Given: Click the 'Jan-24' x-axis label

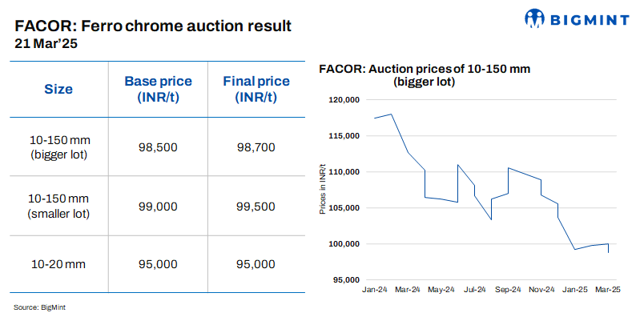Looking at the screenshot, I should [x=374, y=288].
